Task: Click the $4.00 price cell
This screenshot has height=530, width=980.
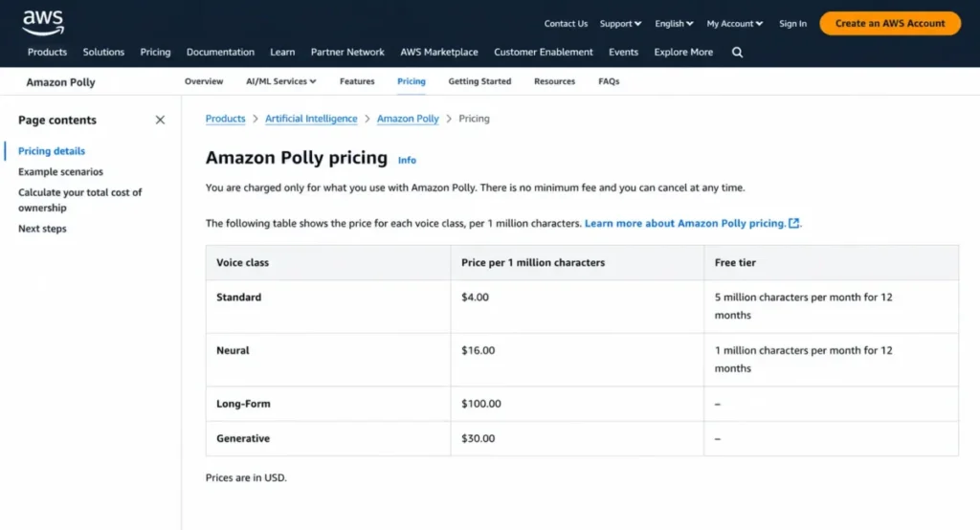Action: [x=577, y=306]
